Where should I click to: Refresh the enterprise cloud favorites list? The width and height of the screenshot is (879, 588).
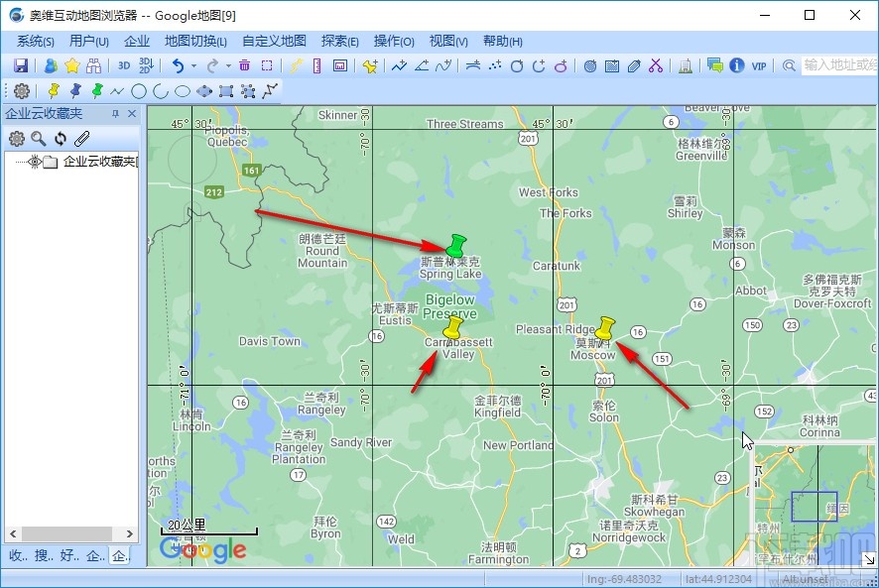[60, 138]
